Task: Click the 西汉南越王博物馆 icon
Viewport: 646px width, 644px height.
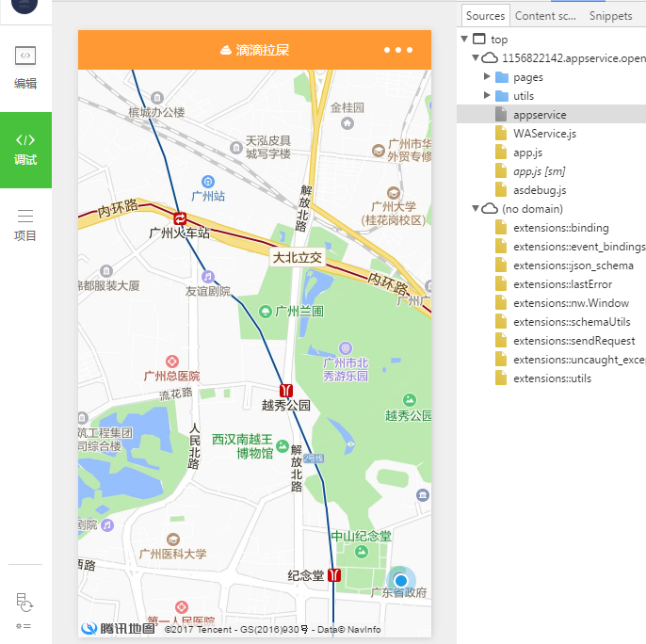Action: pos(283,446)
